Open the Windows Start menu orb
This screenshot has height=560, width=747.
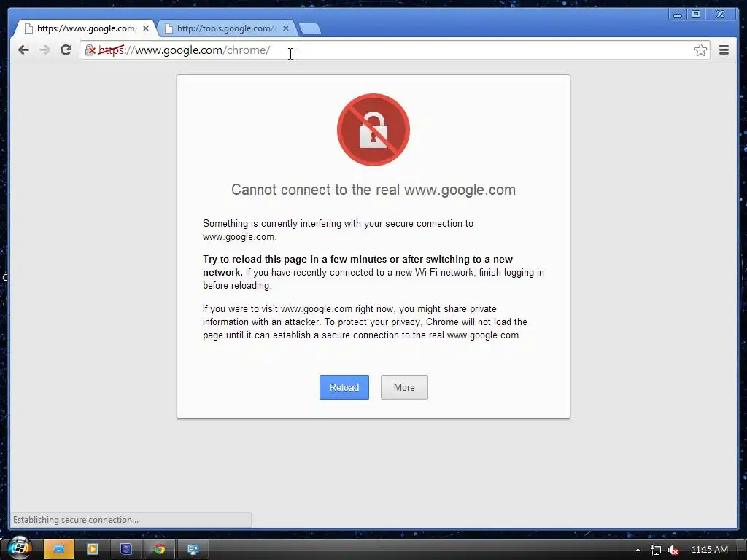pos(20,548)
